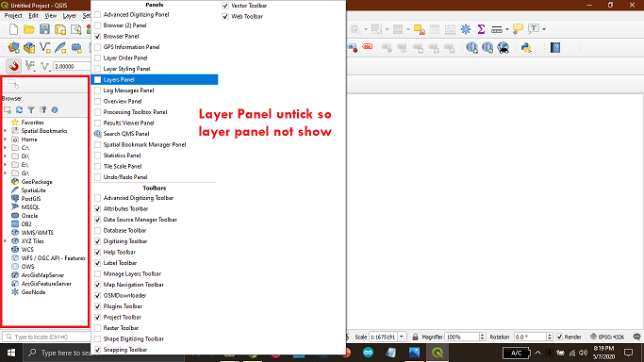
Task: Click the MetaSearch globe with binoculars icon
Action: (504, 48)
